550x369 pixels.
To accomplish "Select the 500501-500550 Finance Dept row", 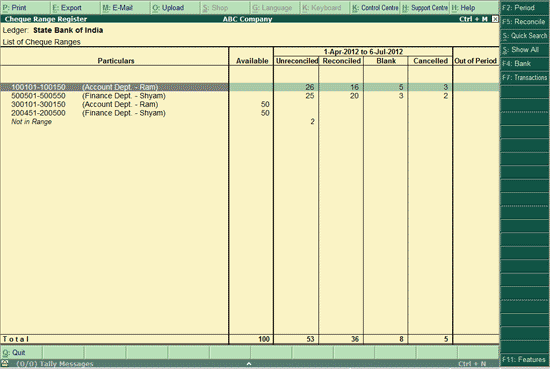I will (x=249, y=96).
